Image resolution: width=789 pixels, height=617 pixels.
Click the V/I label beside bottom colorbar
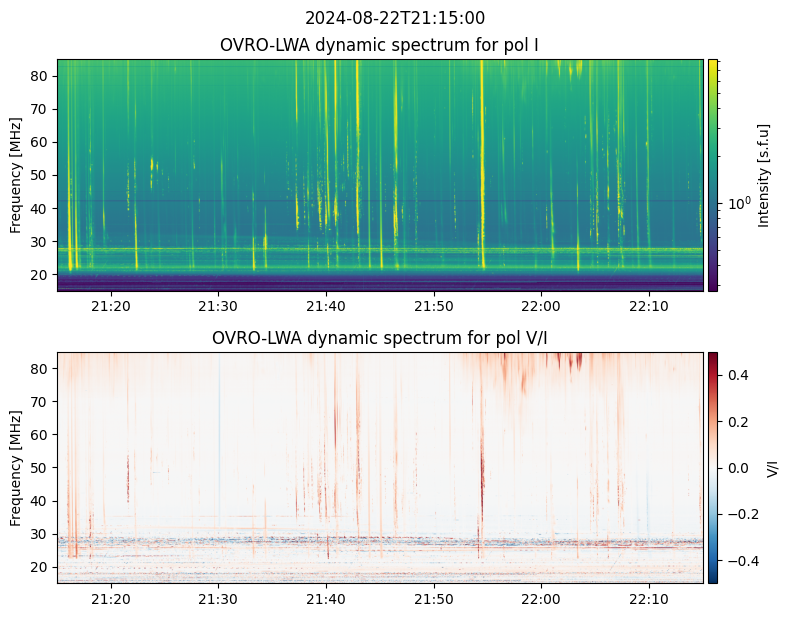771,468
